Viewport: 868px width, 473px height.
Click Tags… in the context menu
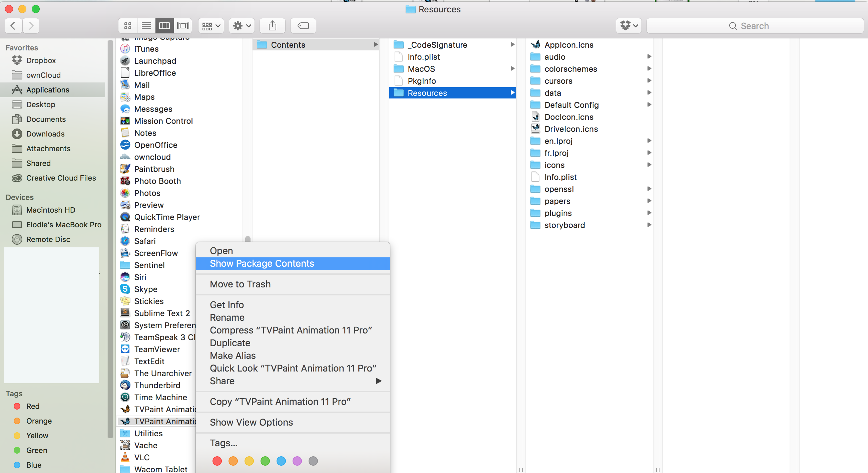coord(293,443)
